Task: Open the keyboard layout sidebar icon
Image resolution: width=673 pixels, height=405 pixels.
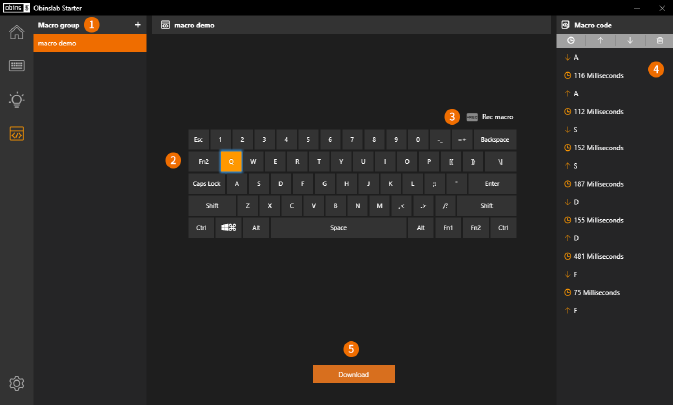Action: tap(16, 66)
